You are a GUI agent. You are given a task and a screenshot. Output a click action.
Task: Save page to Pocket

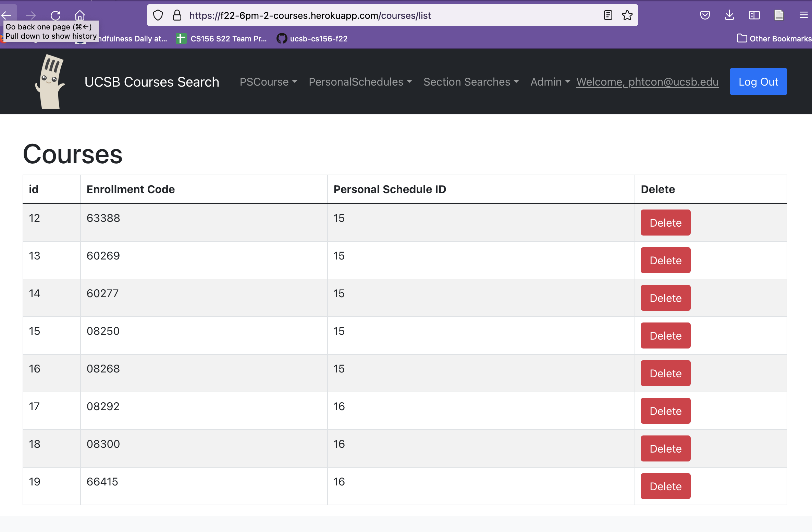[x=705, y=15]
